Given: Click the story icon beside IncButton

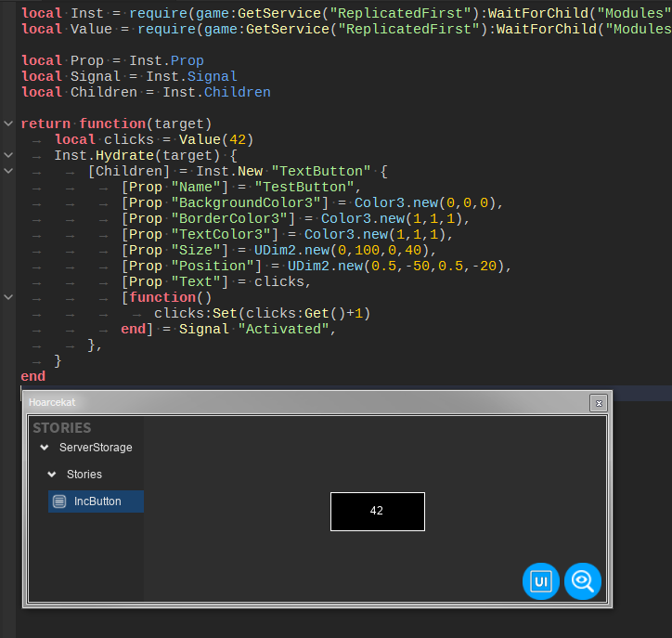Looking at the screenshot, I should tap(59, 501).
